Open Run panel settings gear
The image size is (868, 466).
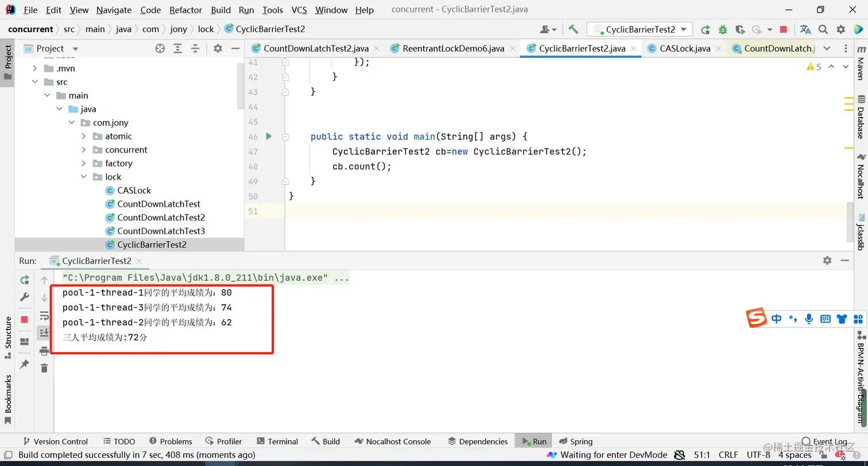tap(827, 260)
